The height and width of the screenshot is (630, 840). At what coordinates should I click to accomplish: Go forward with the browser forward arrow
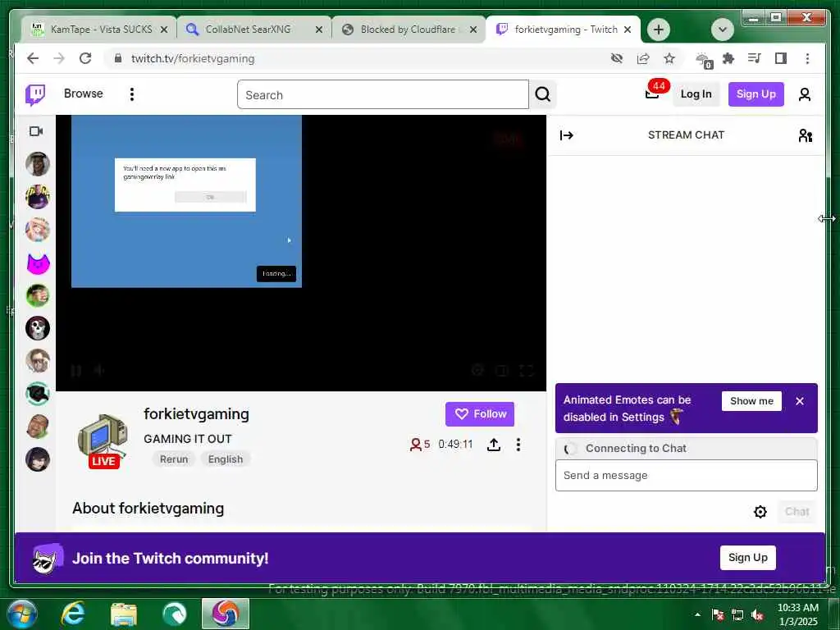[x=59, y=58]
